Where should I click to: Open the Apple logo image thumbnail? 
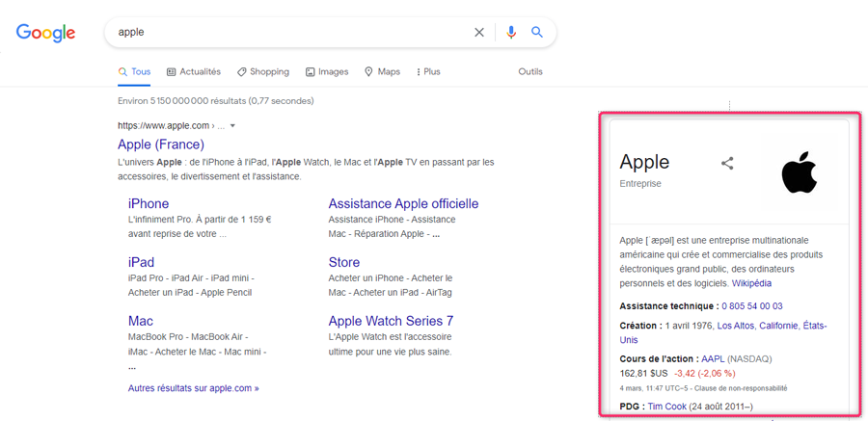tap(800, 173)
